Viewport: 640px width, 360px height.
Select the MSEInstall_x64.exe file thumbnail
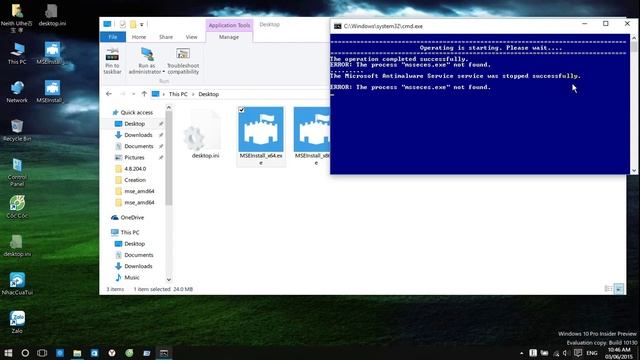(x=261, y=129)
